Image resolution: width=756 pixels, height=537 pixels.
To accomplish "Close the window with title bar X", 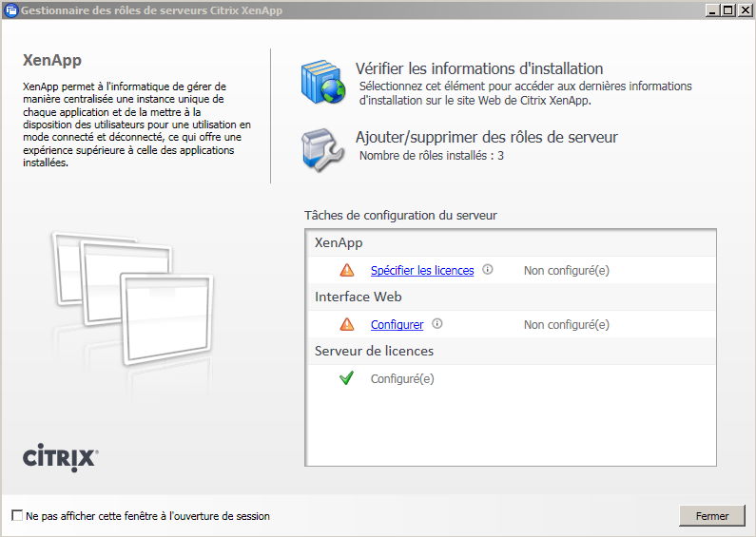I will point(745,10).
